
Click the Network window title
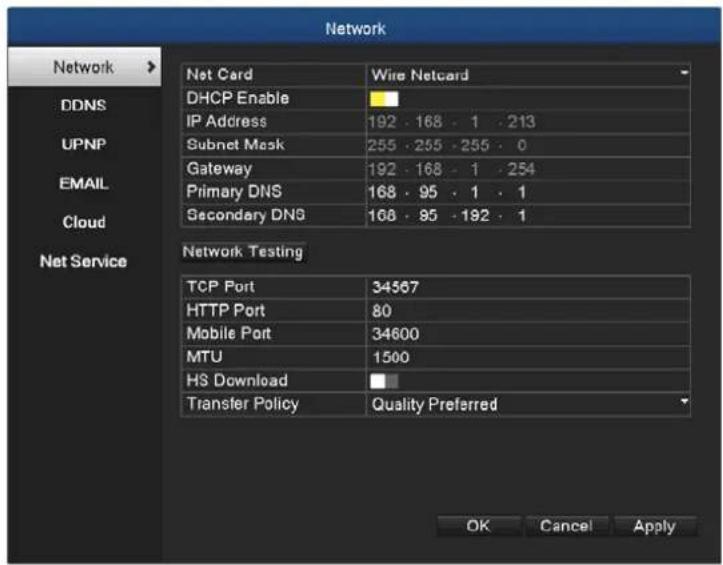click(x=356, y=29)
